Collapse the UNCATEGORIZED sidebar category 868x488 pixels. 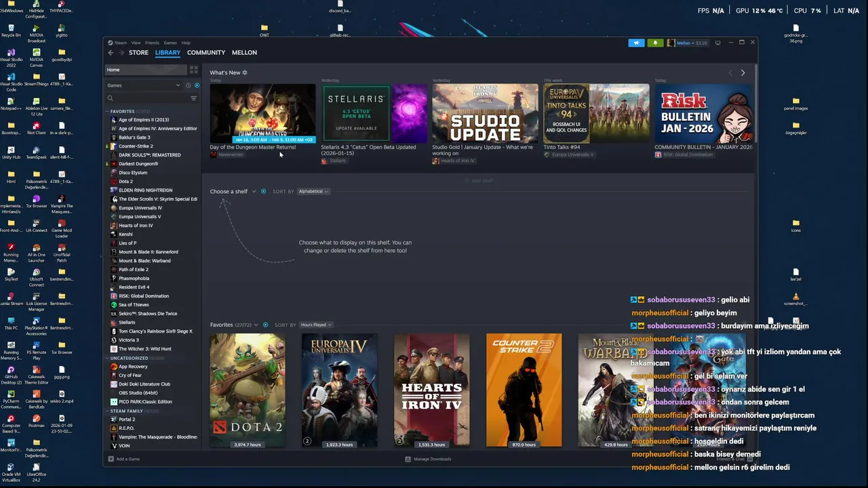coord(107,358)
